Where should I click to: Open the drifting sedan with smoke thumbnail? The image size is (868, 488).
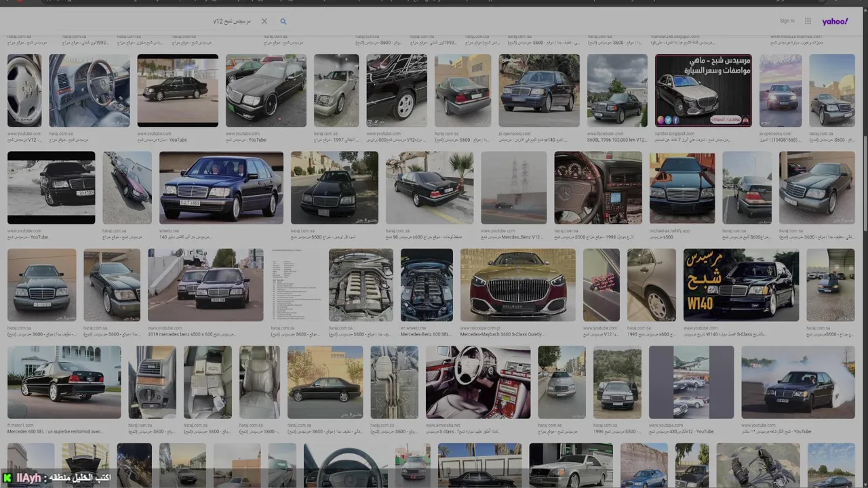click(798, 382)
